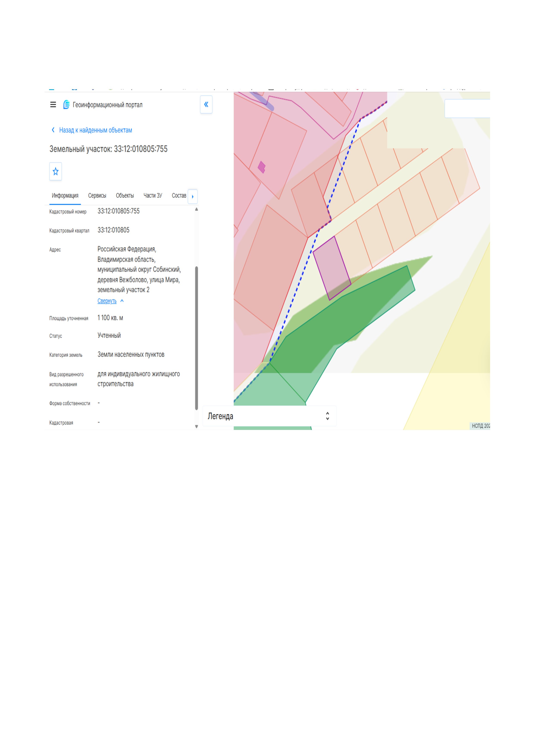Select the status value Учтенный

(109, 336)
